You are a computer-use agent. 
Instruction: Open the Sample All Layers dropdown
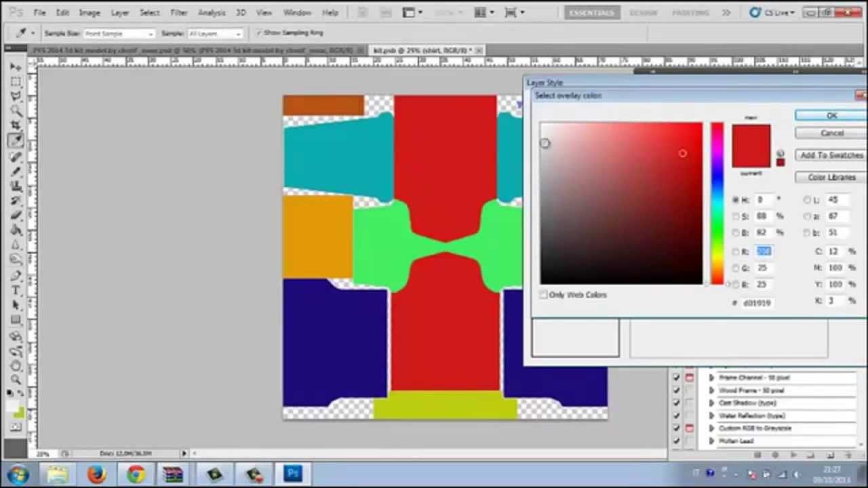click(x=215, y=33)
